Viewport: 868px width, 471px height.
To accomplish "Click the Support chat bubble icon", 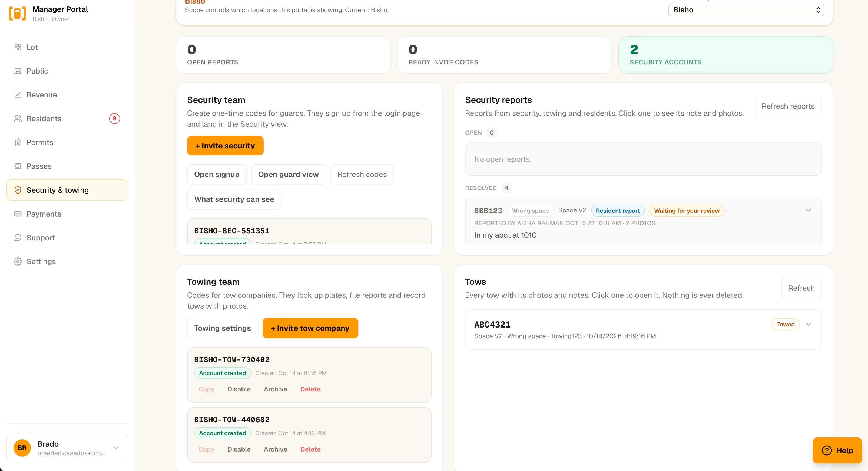I will pyautogui.click(x=18, y=238).
